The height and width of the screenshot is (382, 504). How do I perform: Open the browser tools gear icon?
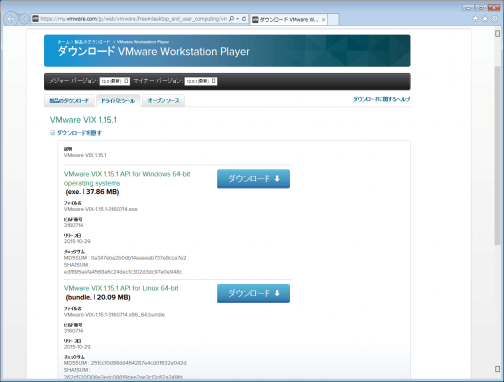(495, 19)
